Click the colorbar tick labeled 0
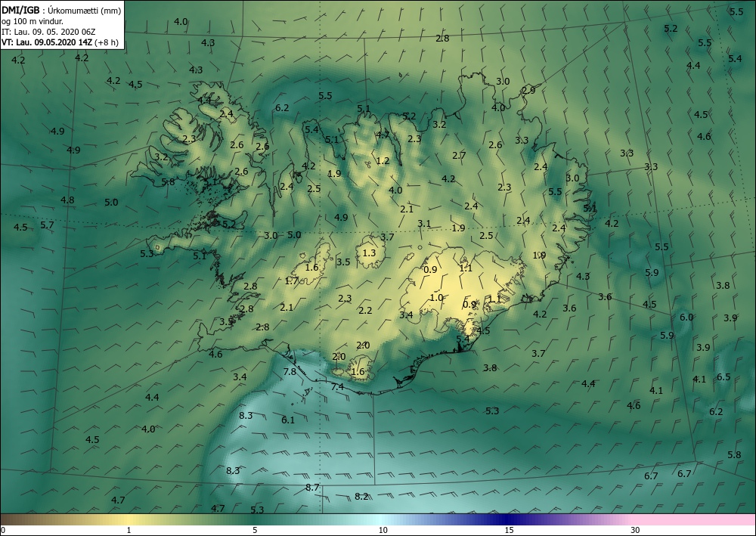Viewport: 756px width, 536px height. pyautogui.click(x=3, y=531)
